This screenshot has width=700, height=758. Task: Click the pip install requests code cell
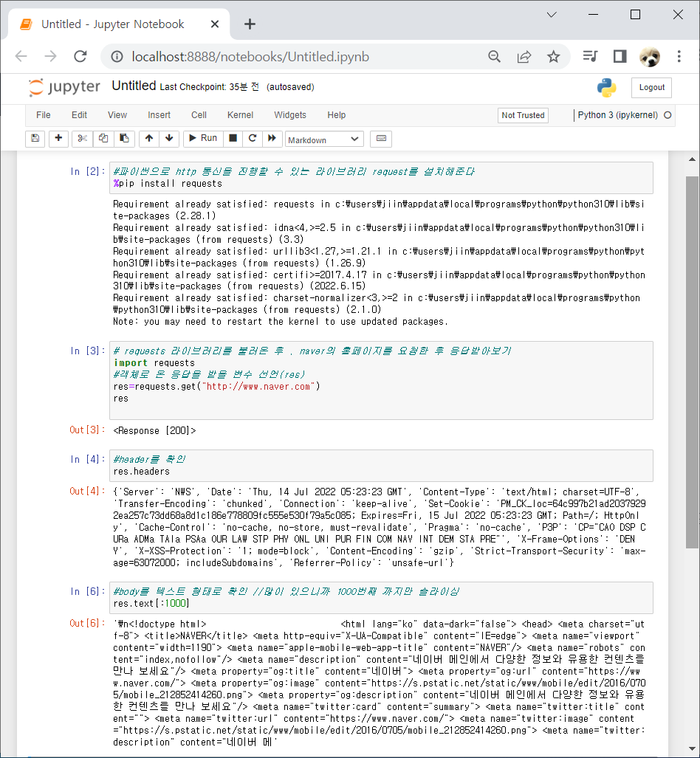[381, 178]
